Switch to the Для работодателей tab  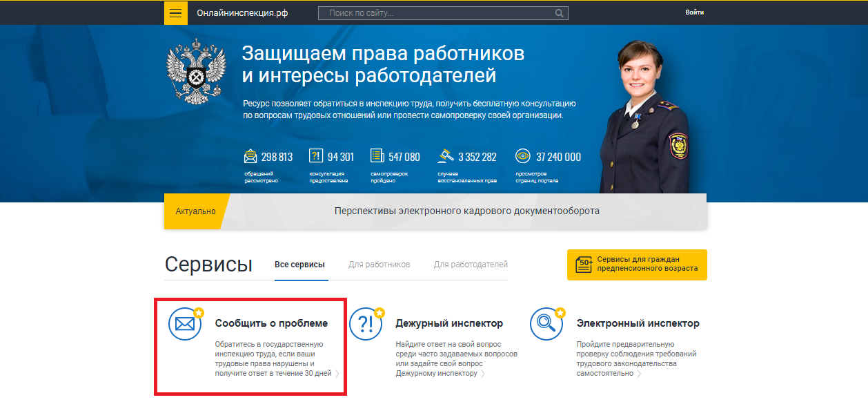point(471,265)
